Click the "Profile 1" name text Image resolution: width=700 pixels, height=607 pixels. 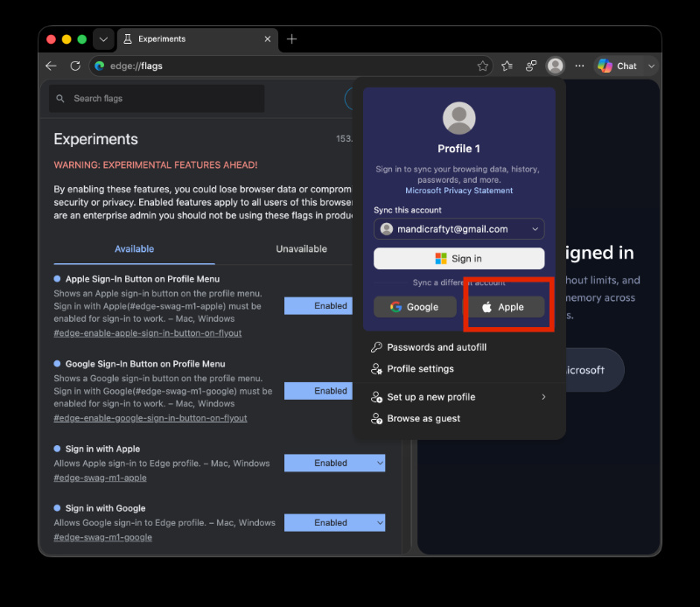(x=458, y=149)
